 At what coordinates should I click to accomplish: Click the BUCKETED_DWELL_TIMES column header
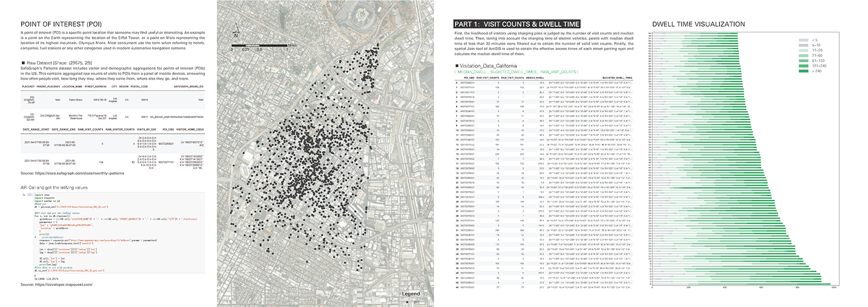point(617,78)
